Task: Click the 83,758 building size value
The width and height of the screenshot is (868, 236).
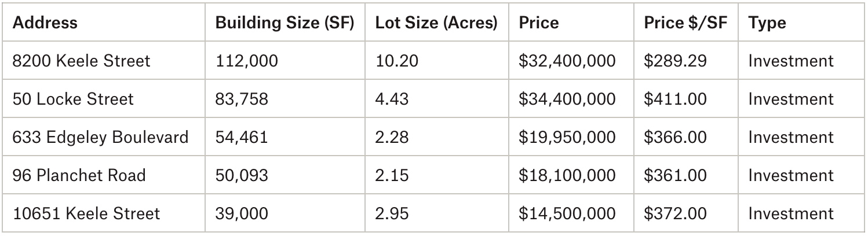Action: 242,99
